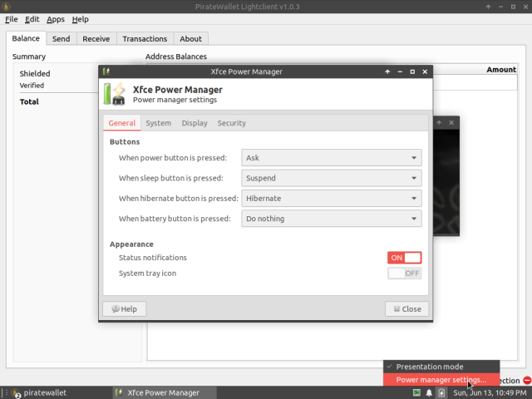532x399 pixels.
Task: Roll up the PirateWallet main window
Action: 488,7
